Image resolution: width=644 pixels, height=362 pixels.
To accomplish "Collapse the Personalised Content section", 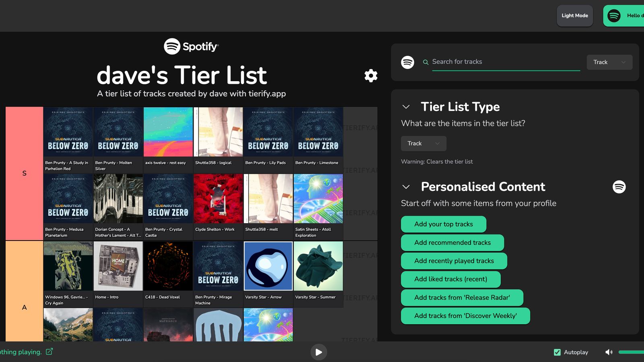I will (x=406, y=187).
